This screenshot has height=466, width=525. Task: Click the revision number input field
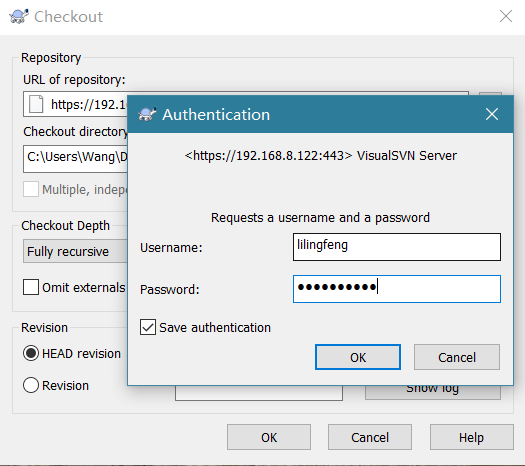[258, 393]
